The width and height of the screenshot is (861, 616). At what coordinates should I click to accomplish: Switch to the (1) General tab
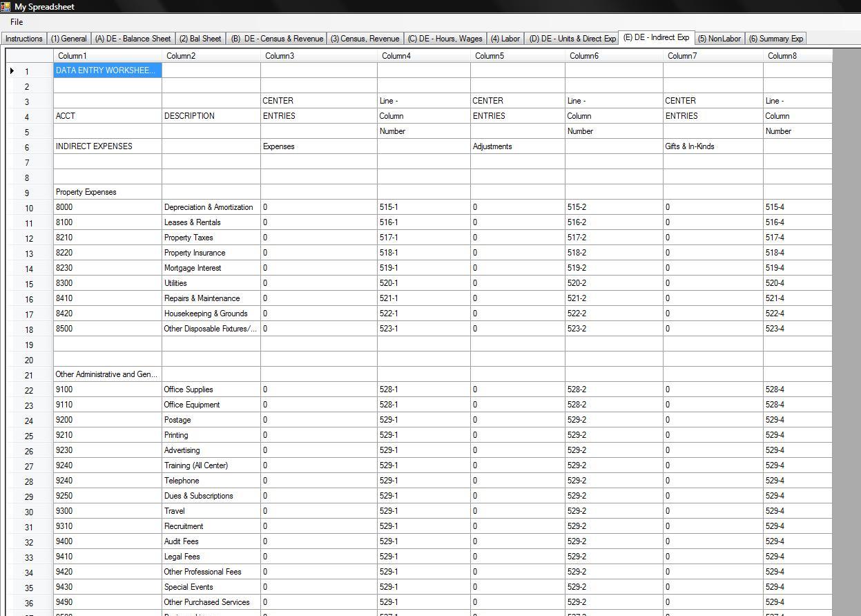(x=69, y=39)
